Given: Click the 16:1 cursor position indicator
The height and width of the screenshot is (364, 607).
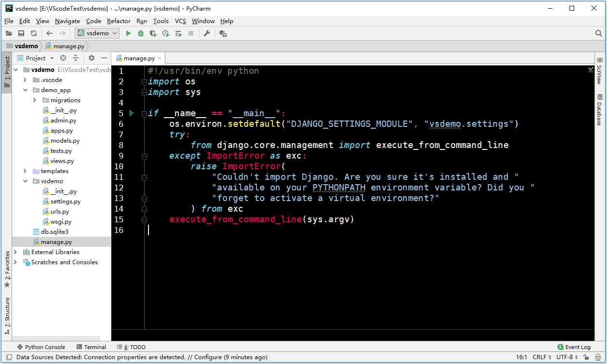Looking at the screenshot, I should [522, 357].
